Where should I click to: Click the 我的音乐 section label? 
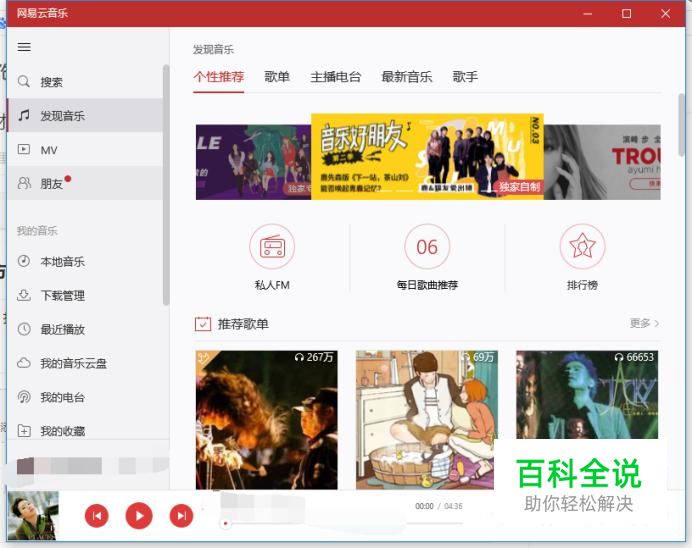37,230
